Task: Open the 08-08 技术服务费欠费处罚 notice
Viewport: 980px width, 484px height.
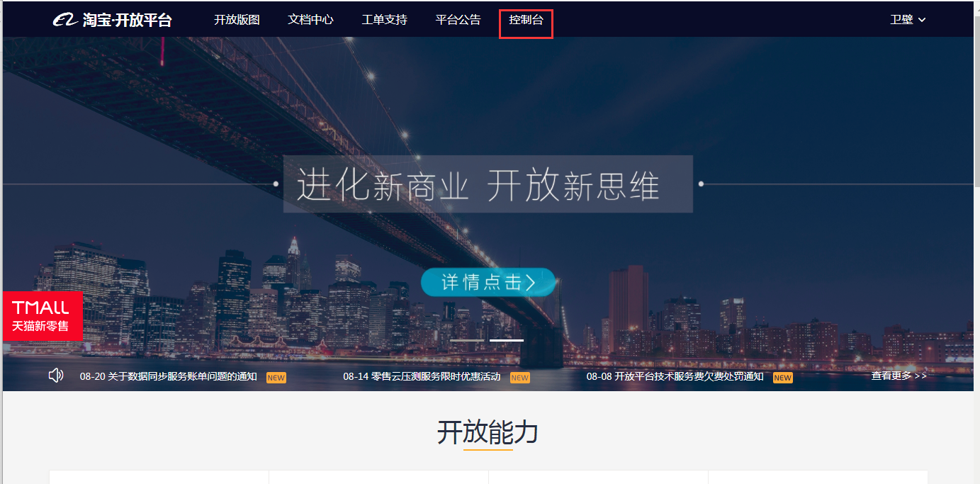Action: click(x=675, y=376)
